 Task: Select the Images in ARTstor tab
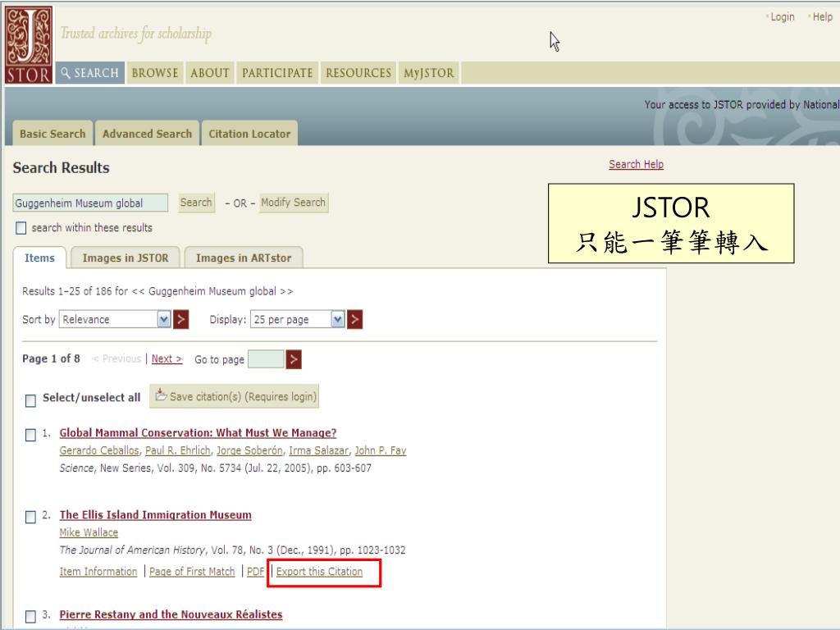244,258
